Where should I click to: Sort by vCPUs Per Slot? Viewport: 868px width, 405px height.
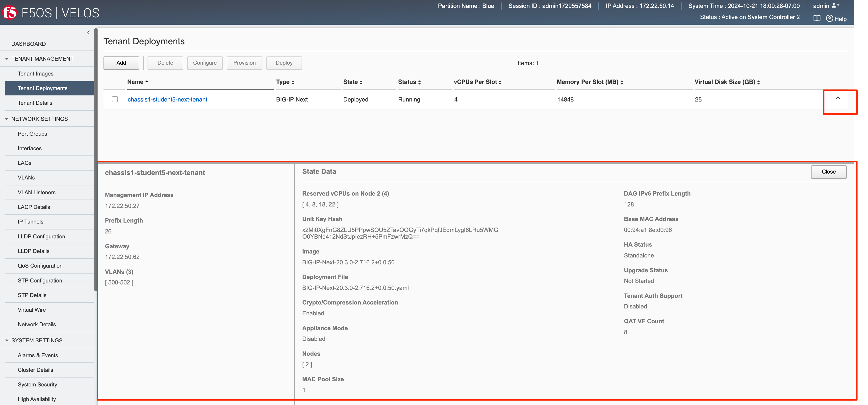tap(478, 82)
